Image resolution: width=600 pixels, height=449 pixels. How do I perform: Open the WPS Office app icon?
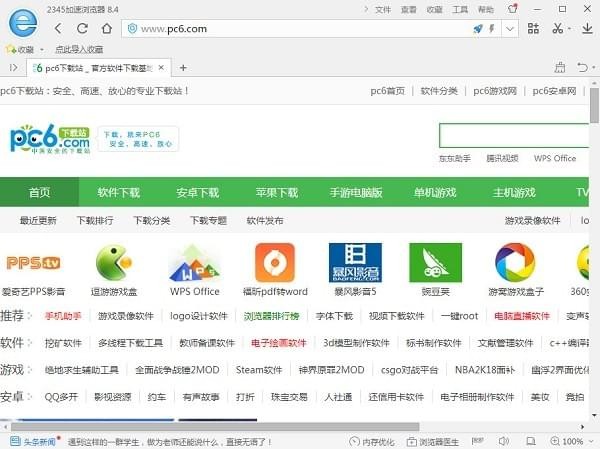[194, 263]
